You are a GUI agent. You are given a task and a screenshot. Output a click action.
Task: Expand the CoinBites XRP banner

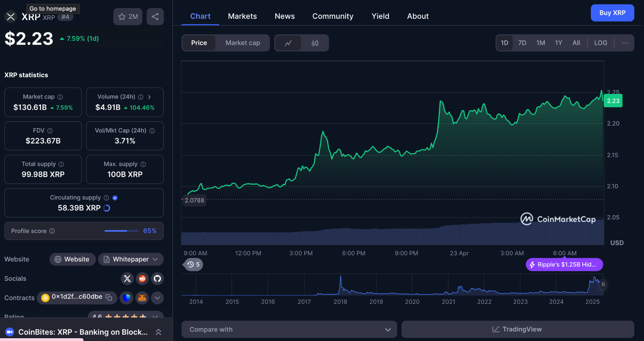point(158,332)
